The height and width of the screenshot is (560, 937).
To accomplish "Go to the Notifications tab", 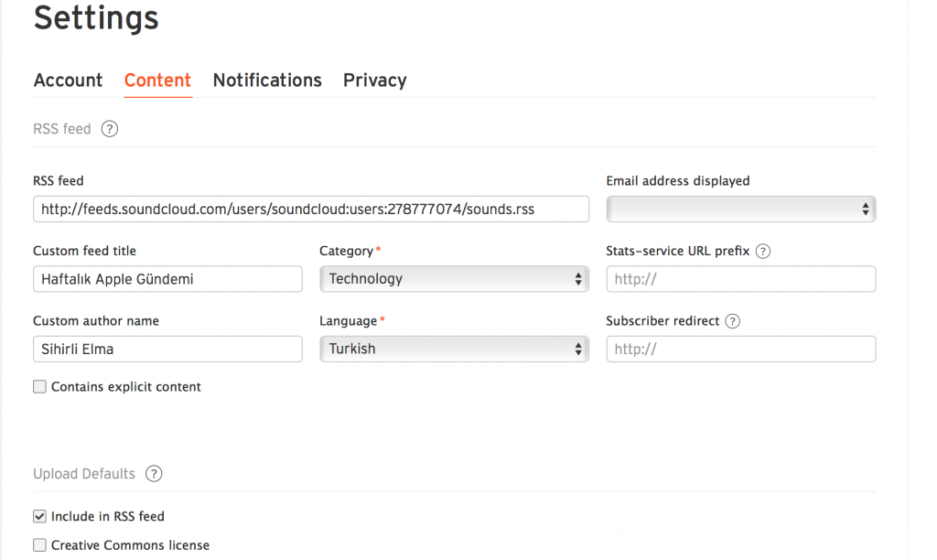I will [x=267, y=81].
